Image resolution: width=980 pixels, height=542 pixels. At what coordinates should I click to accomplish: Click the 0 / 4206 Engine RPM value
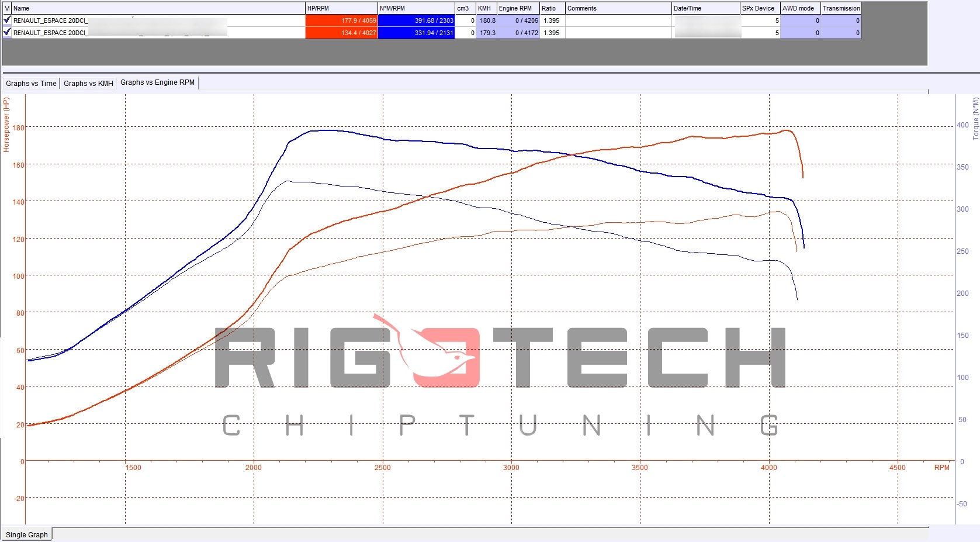518,20
